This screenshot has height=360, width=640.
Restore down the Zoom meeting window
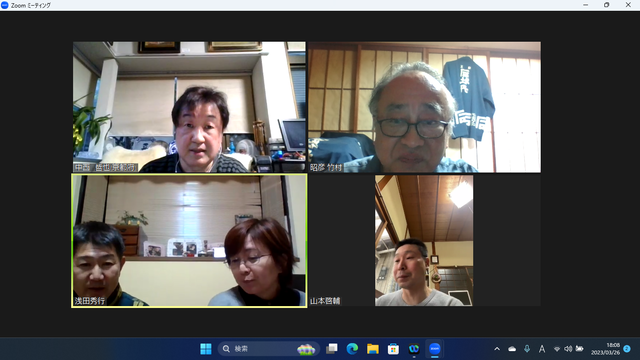point(607,5)
